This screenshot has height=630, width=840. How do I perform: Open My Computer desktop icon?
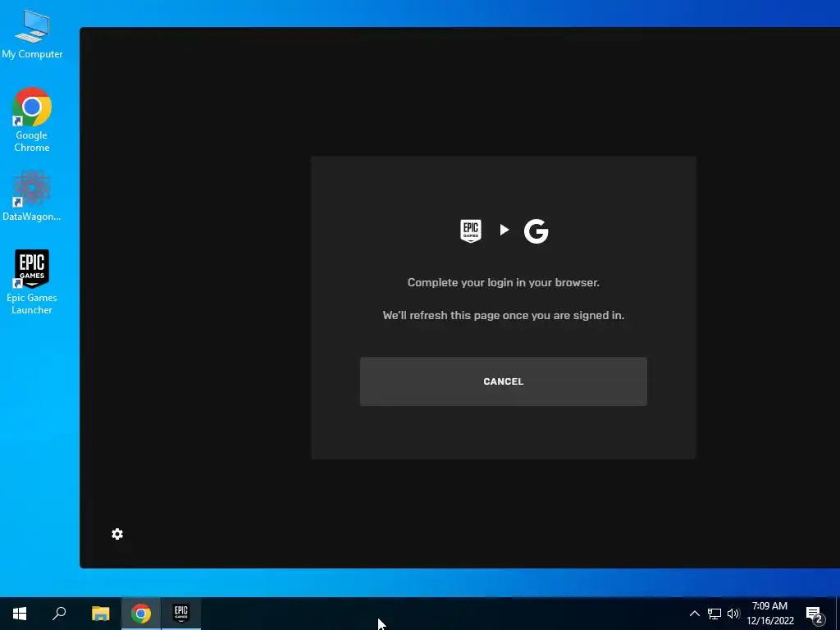[32, 34]
